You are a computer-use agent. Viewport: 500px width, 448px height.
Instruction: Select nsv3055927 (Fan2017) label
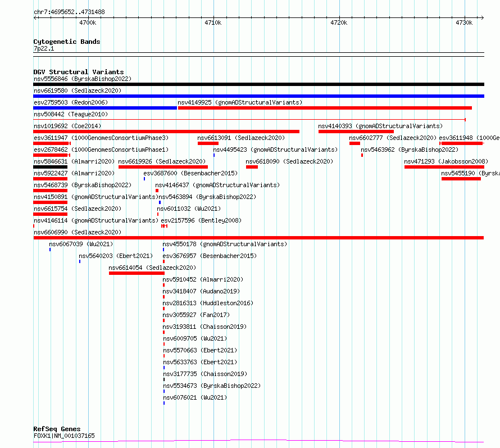[196, 315]
